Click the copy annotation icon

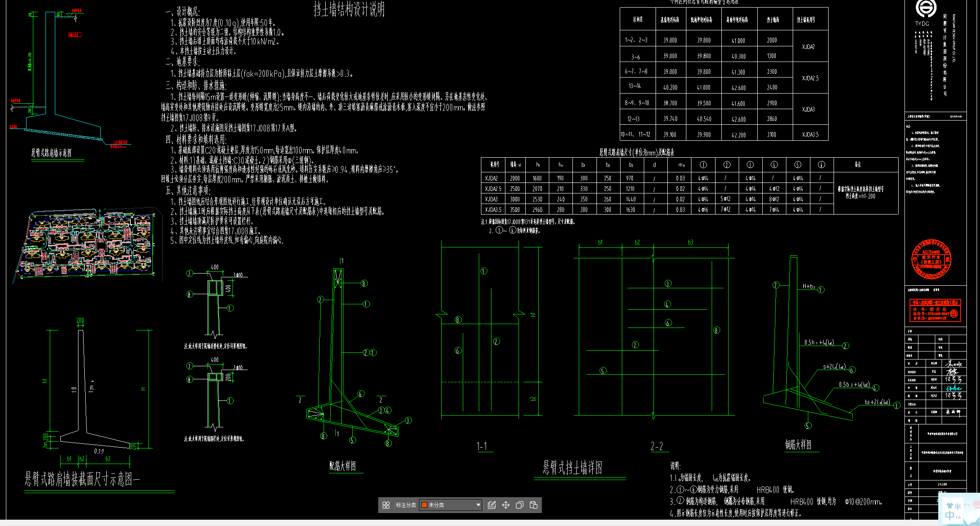pyautogui.click(x=520, y=505)
